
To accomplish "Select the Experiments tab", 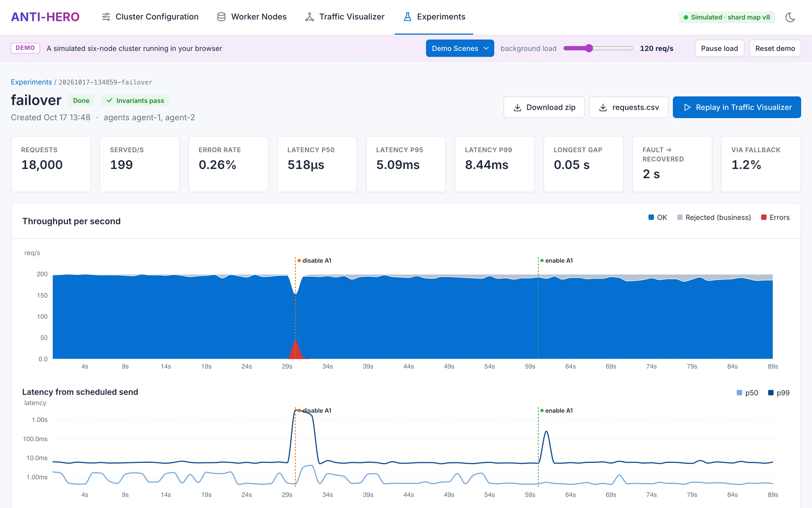I will [434, 17].
